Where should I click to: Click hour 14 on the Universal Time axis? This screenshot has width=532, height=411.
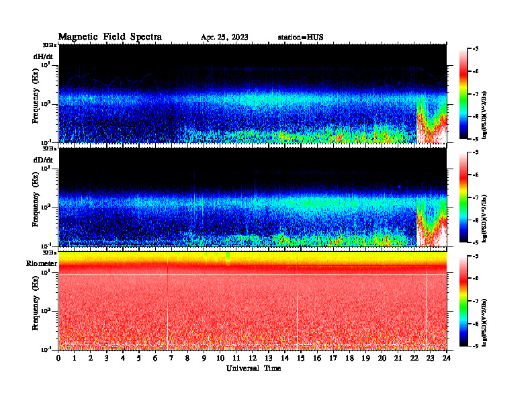(x=285, y=358)
